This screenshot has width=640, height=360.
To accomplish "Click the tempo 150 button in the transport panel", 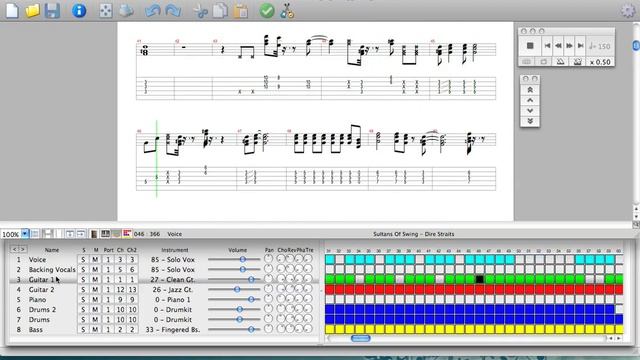I will 600,46.
